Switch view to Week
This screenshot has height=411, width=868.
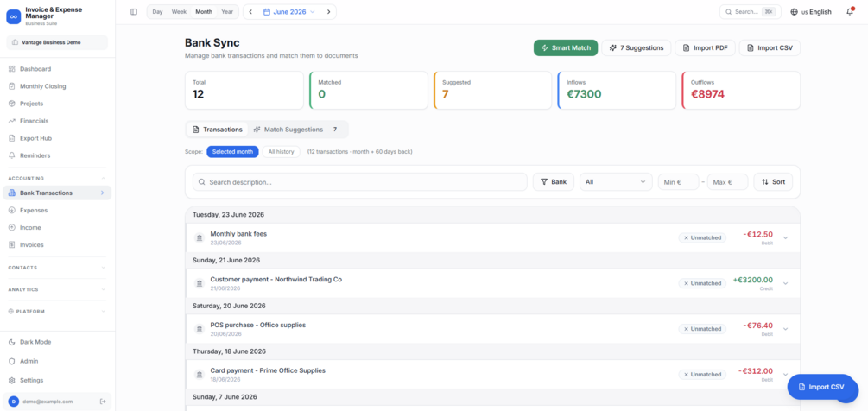pos(179,11)
